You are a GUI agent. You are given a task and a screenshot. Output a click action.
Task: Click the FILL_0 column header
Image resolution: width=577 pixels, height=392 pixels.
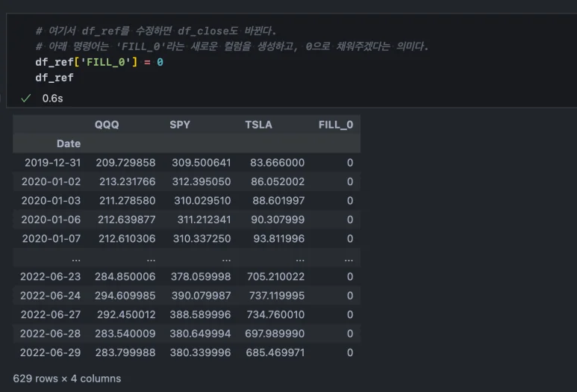point(335,125)
